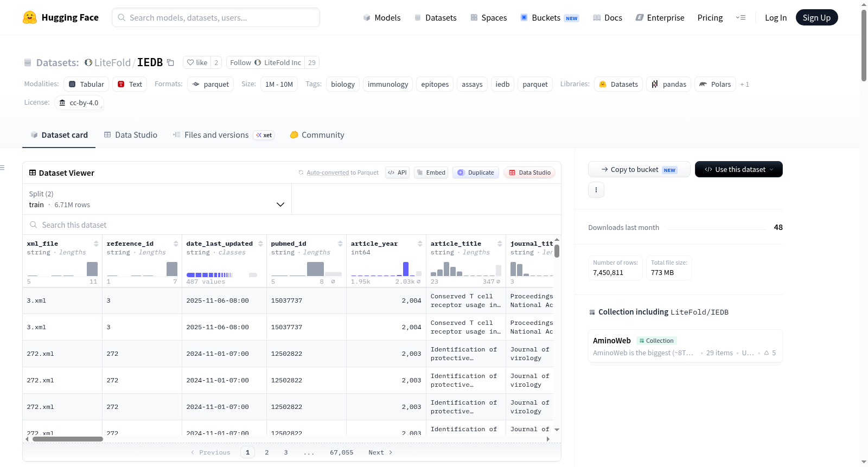
Task: Sort the article_year column
Action: point(420,244)
